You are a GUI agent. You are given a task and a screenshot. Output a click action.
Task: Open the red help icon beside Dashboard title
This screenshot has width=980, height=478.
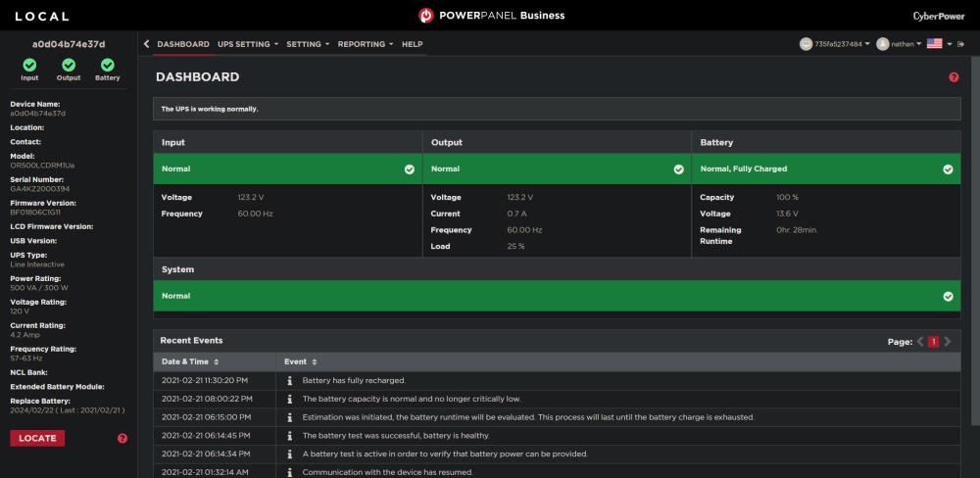point(954,76)
